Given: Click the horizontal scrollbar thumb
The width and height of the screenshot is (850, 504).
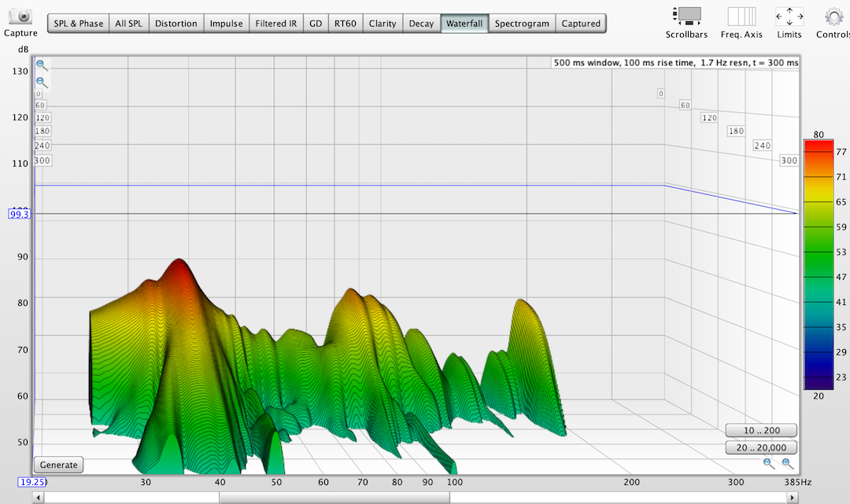Looking at the screenshot, I should tap(334, 497).
